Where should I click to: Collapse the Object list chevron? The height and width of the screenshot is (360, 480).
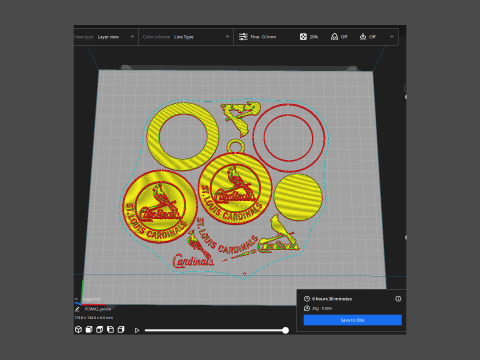(76, 299)
